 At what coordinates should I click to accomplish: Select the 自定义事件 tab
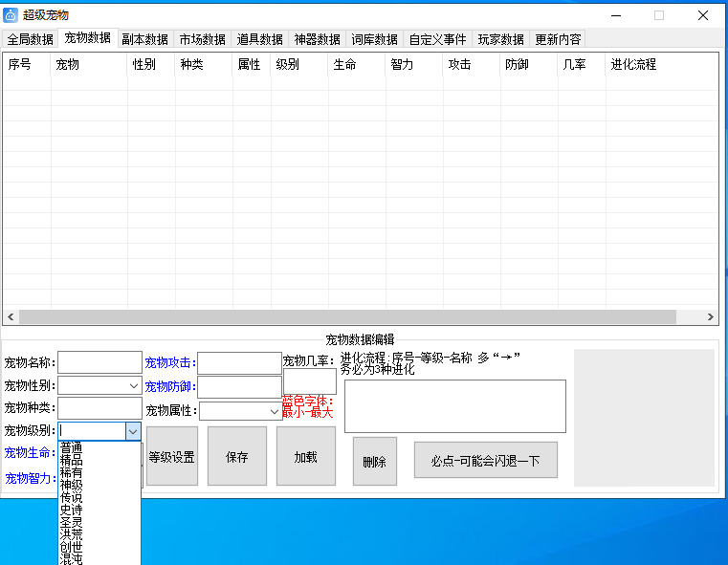pos(437,39)
